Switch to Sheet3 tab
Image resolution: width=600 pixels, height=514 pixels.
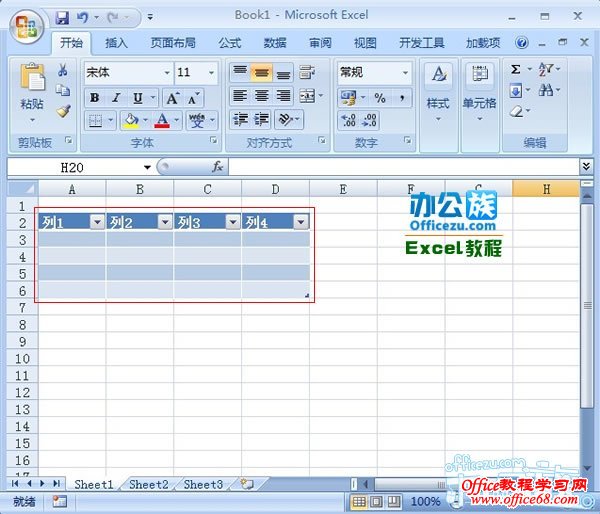(203, 485)
